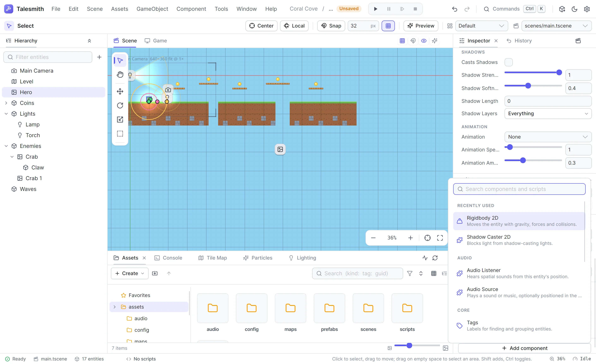Open the GameObject menu

click(152, 9)
